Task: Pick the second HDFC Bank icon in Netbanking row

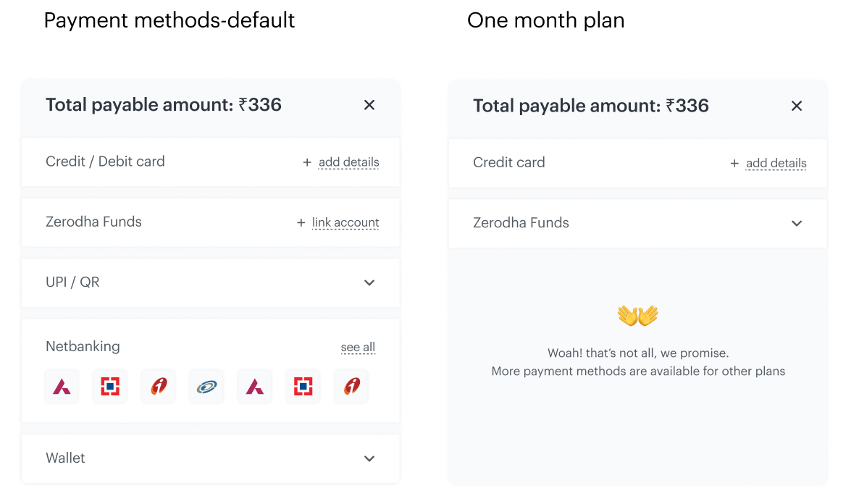Action: pyautogui.click(x=303, y=387)
